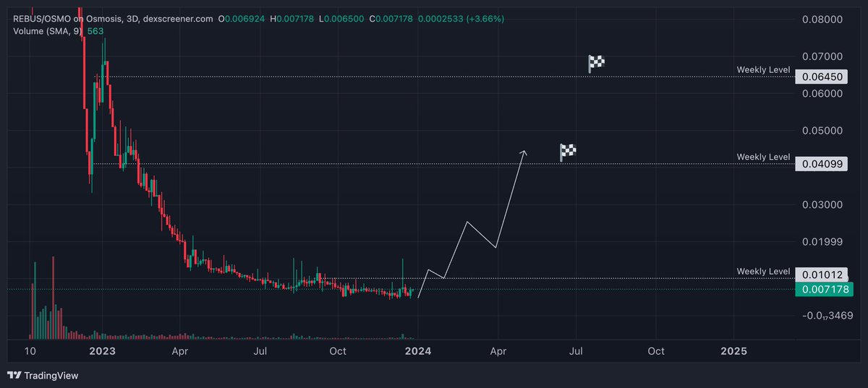The image size is (868, 388).
Task: Click the 0.01999 price axis value
Action: pos(823,241)
